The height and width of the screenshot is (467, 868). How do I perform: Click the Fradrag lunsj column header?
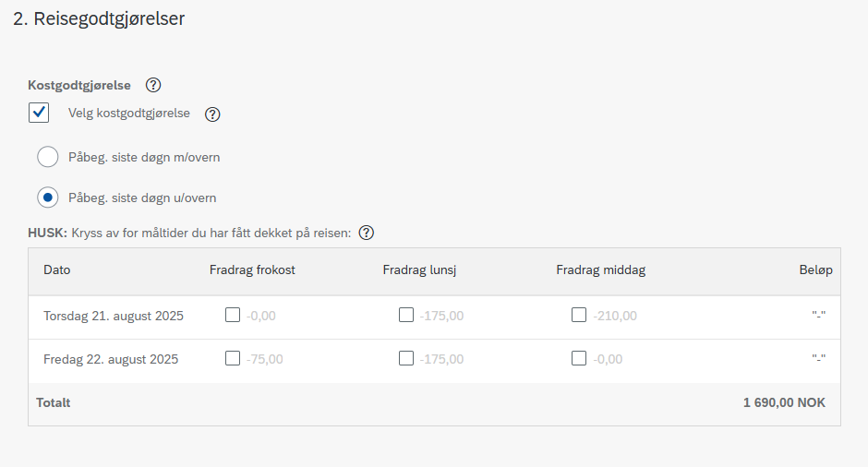[x=419, y=270]
